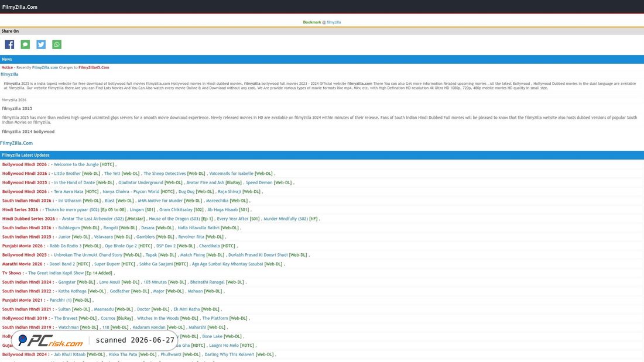The width and height of the screenshot is (644, 362).
Task: Open Junior movie link
Action: (x=64, y=237)
